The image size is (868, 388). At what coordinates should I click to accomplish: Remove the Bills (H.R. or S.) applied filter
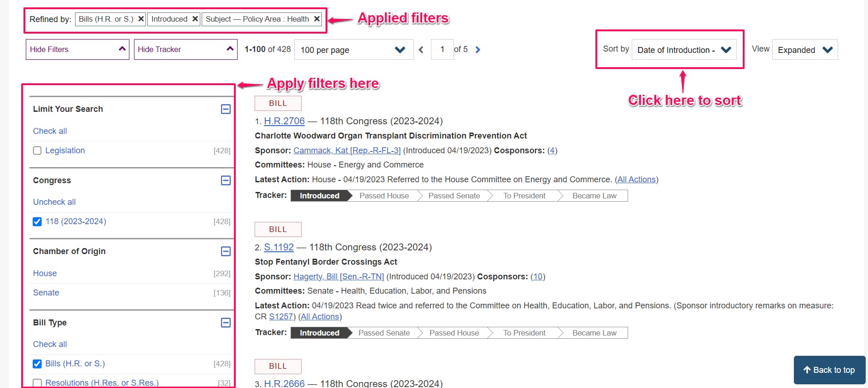[x=141, y=19]
